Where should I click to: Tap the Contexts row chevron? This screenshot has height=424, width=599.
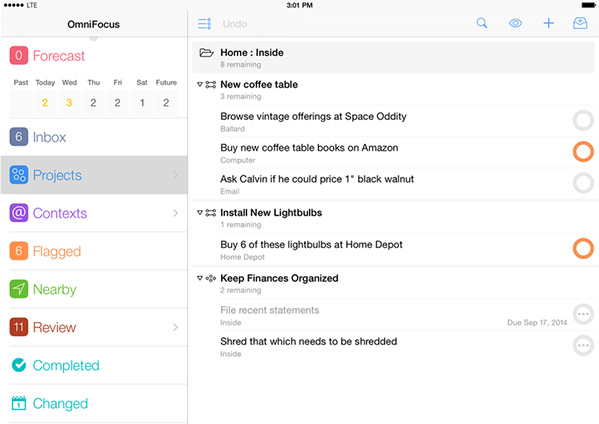pyautogui.click(x=175, y=213)
